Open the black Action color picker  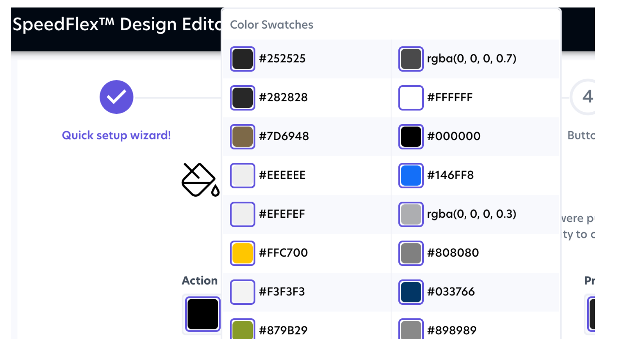coord(202,314)
